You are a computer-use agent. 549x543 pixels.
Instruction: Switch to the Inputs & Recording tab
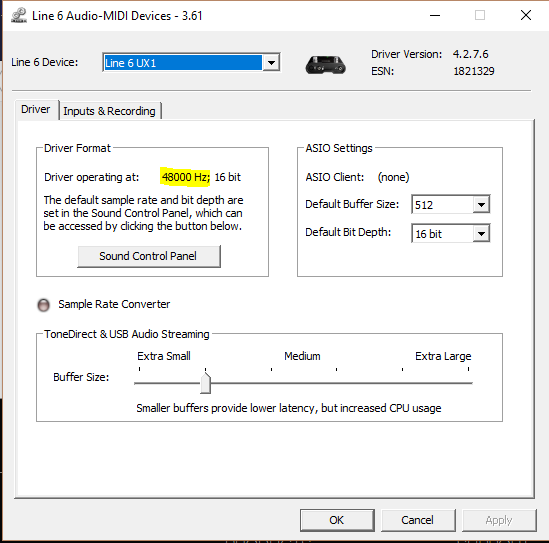[109, 111]
